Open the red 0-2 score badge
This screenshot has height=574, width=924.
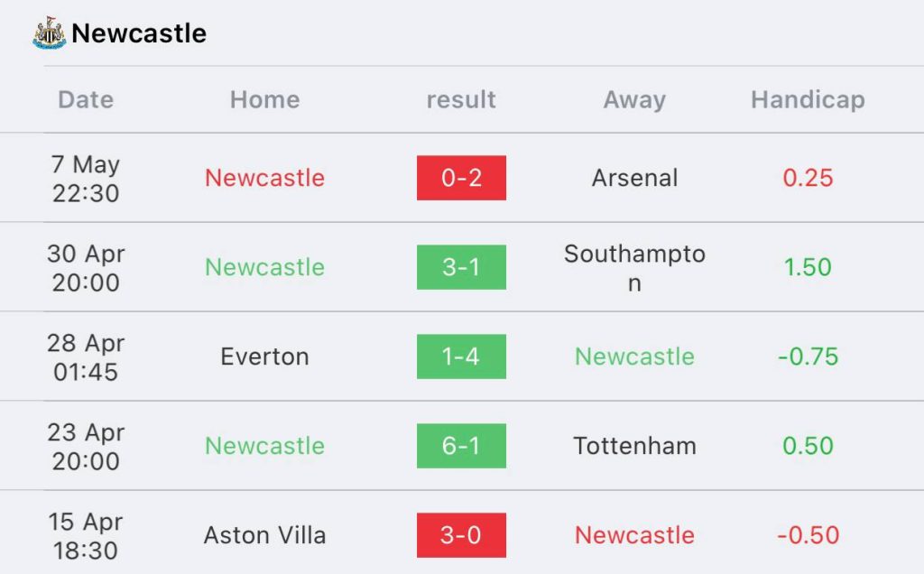(461, 178)
